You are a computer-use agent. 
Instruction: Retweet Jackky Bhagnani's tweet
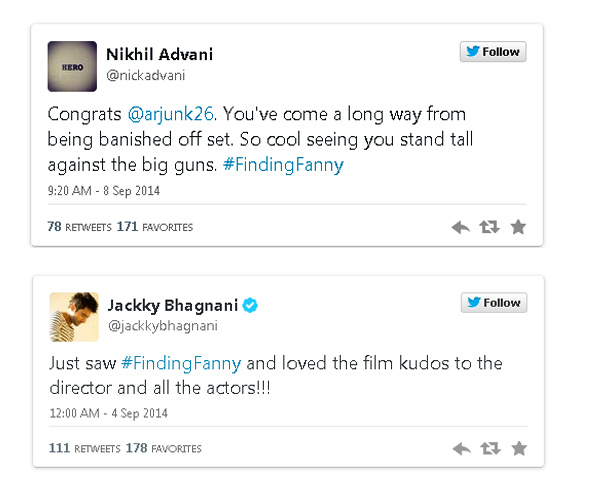(489, 449)
